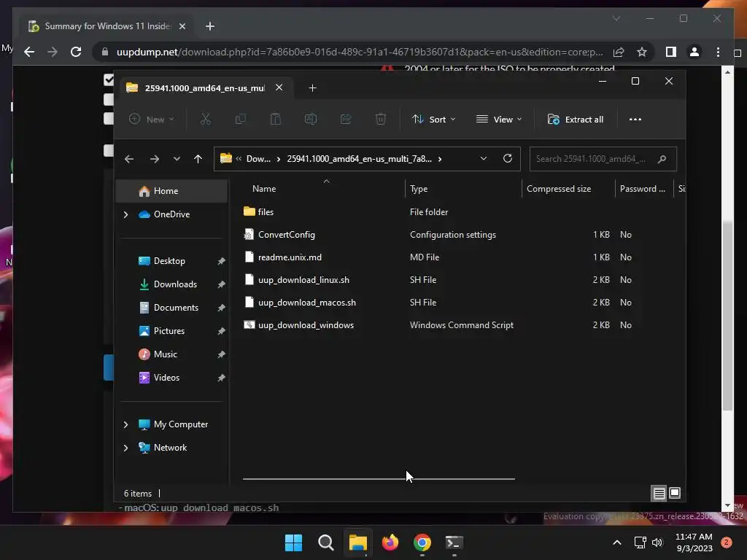747x560 pixels.
Task: Open the See more ellipsis menu in Explorer
Action: tap(635, 120)
